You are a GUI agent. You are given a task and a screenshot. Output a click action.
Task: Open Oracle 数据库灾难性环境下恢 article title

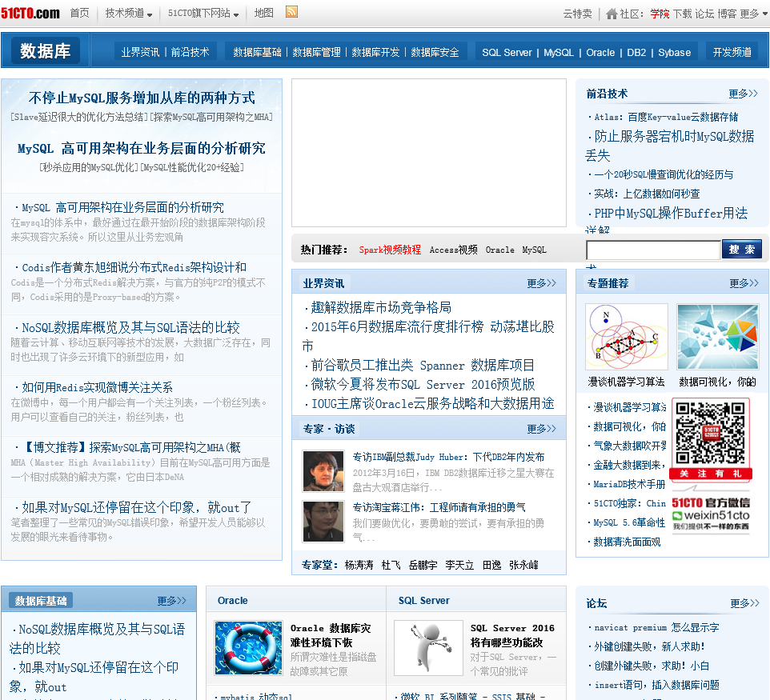click(x=331, y=635)
